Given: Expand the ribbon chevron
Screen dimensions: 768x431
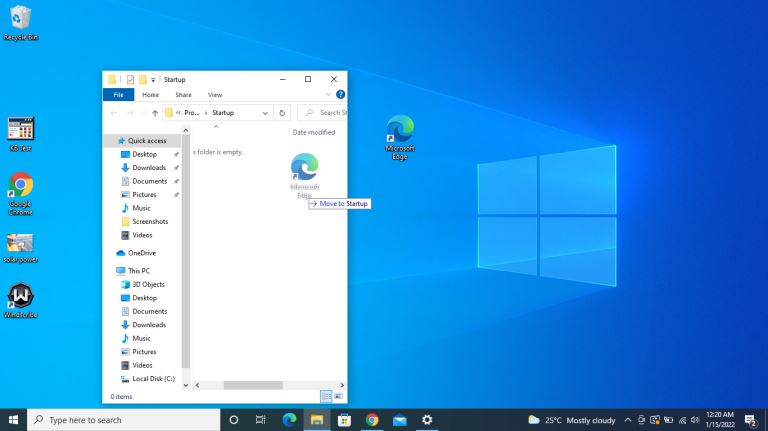Looking at the screenshot, I should 328,95.
